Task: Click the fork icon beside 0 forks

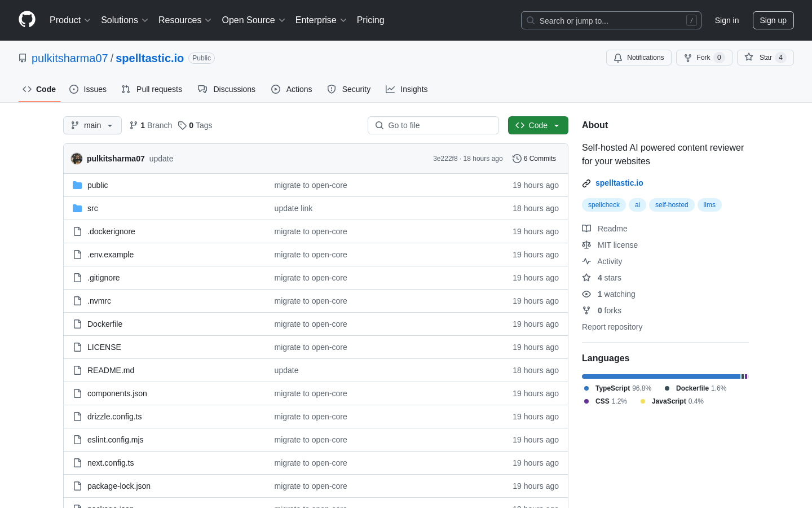Action: click(586, 310)
